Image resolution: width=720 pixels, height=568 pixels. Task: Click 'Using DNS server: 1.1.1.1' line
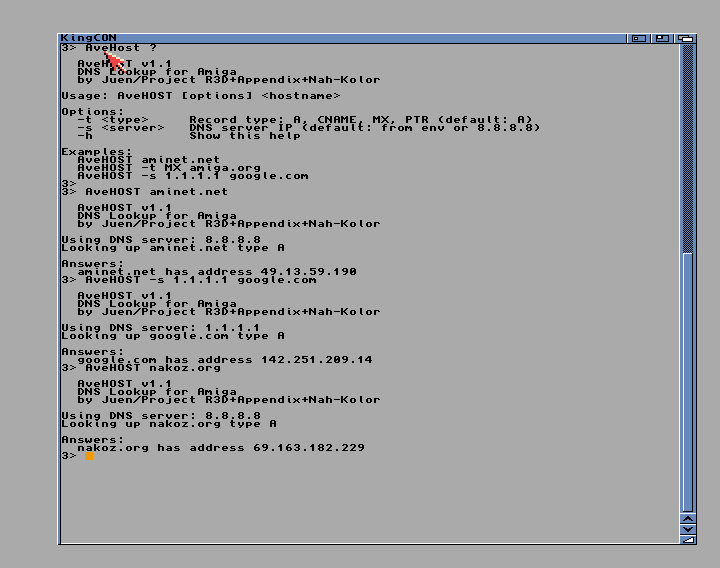point(161,328)
